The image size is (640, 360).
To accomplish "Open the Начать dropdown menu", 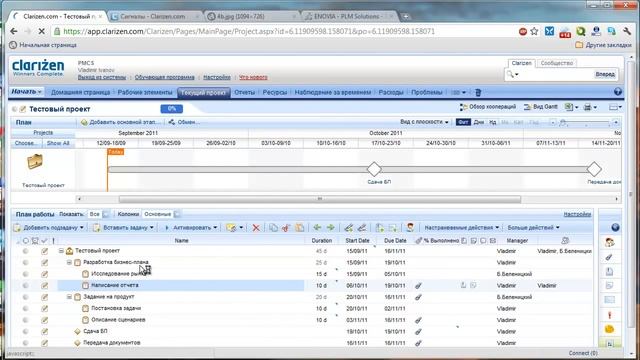I will 27,92.
